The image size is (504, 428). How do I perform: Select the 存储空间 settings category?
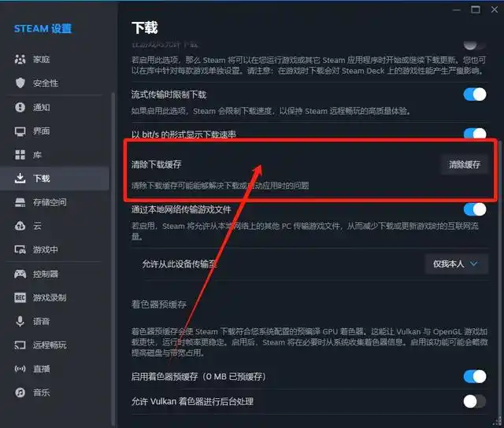tap(54, 202)
